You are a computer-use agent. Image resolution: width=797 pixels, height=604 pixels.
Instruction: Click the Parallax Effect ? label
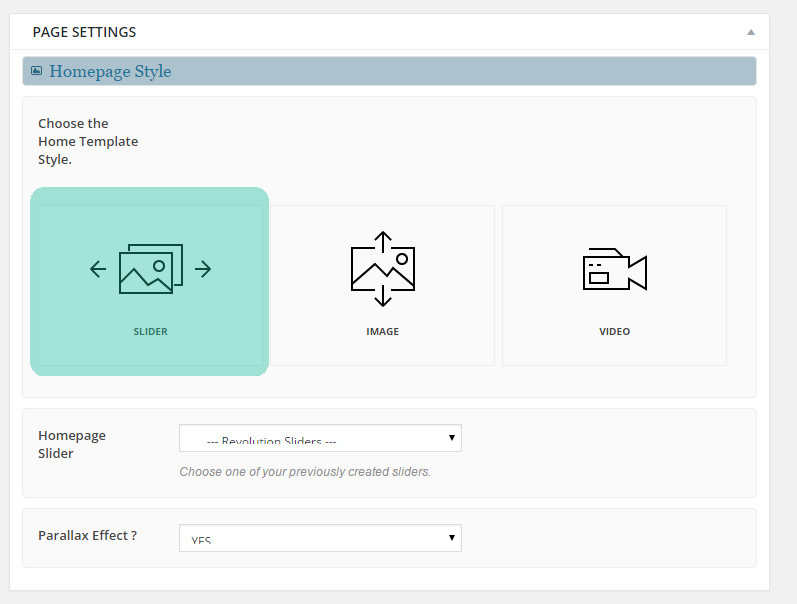point(87,535)
